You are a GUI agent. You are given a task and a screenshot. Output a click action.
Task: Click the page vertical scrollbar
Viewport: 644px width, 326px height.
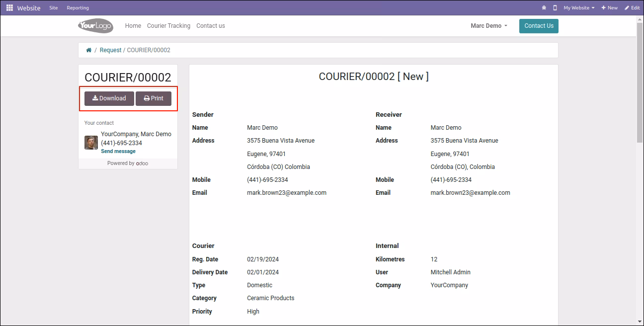tap(640, 83)
